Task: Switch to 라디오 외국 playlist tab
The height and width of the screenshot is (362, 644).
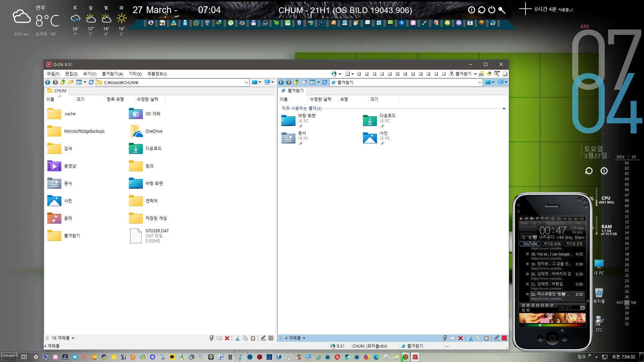Action: click(x=575, y=244)
